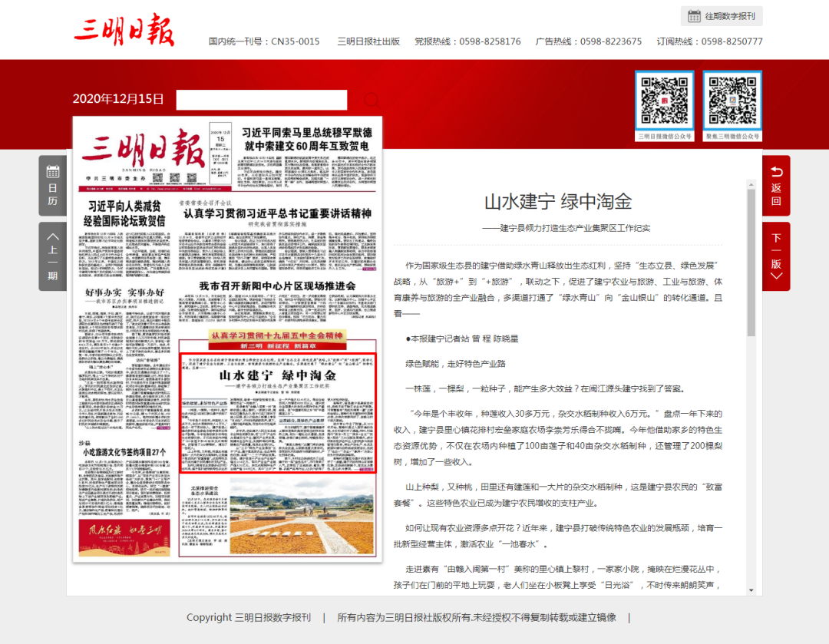829x644 pixels.
Task: Click the 三明日报微信公众号 QR code
Action: [x=665, y=101]
